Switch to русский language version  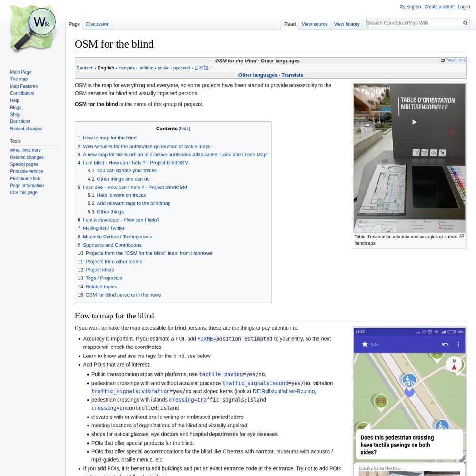[x=181, y=68]
